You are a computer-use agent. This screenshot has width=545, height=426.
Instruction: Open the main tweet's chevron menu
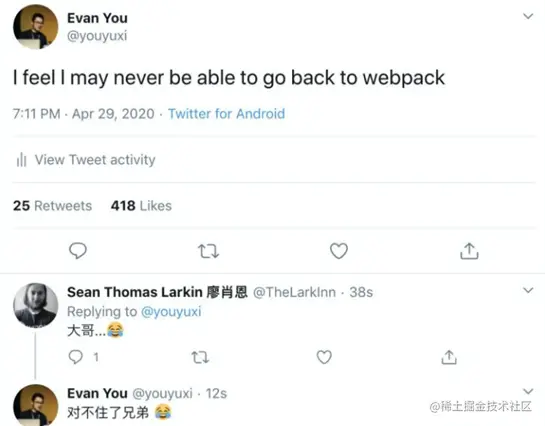[528, 16]
